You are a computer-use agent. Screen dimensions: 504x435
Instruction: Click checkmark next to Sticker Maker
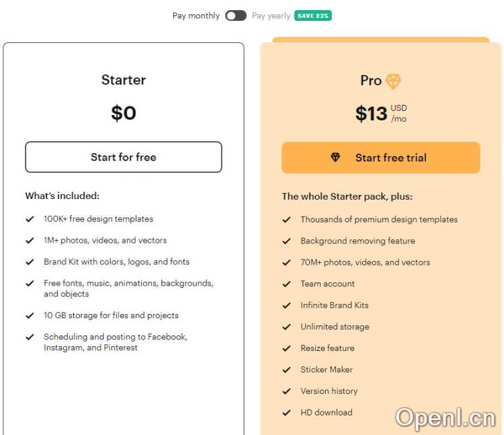286,370
